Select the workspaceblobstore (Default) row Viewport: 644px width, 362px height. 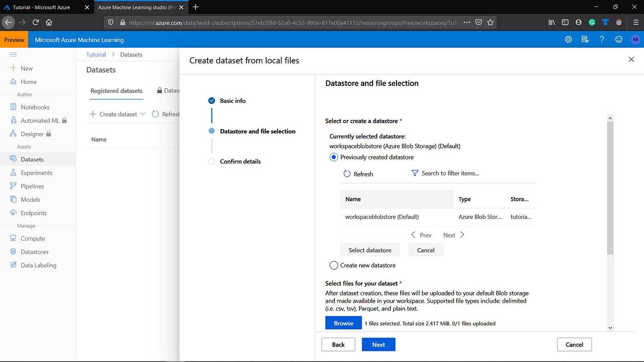point(437,217)
